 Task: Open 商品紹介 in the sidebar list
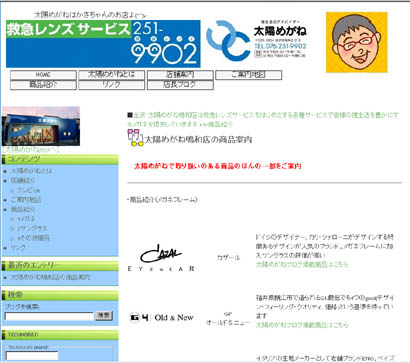(23, 210)
